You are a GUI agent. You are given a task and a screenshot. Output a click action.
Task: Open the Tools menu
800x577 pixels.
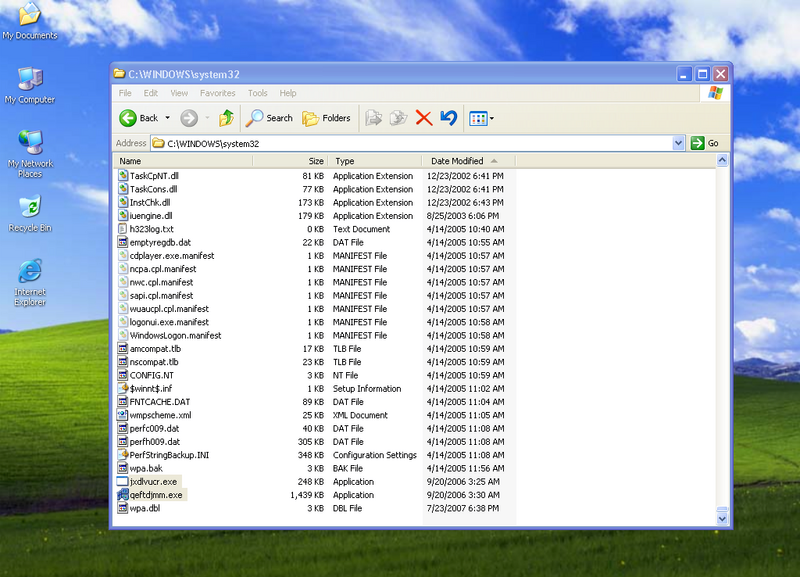(258, 93)
